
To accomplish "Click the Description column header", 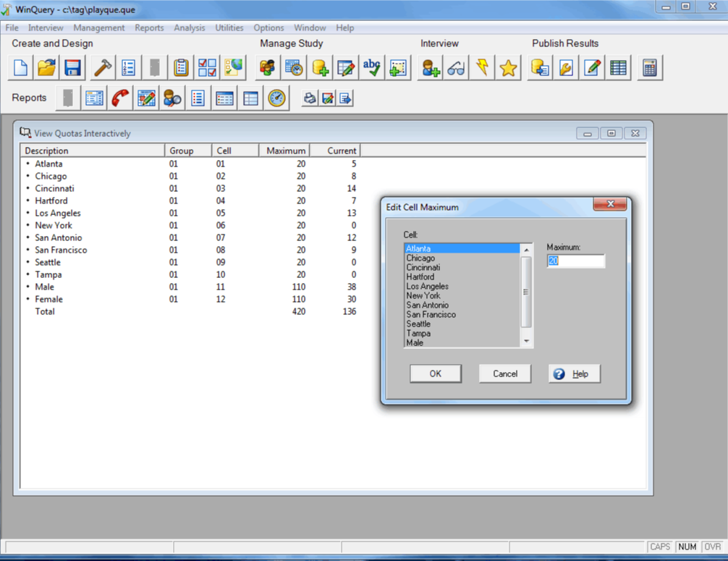I will pyautogui.click(x=93, y=151).
